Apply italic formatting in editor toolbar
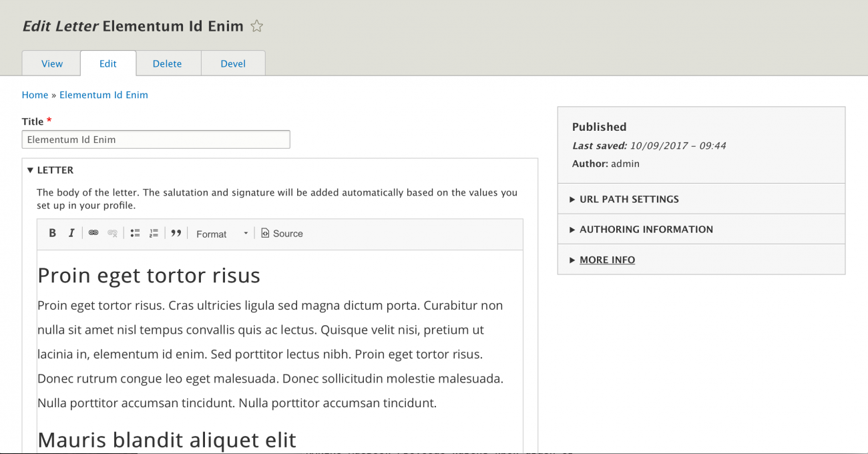Viewport: 868px width, 454px height. [71, 233]
